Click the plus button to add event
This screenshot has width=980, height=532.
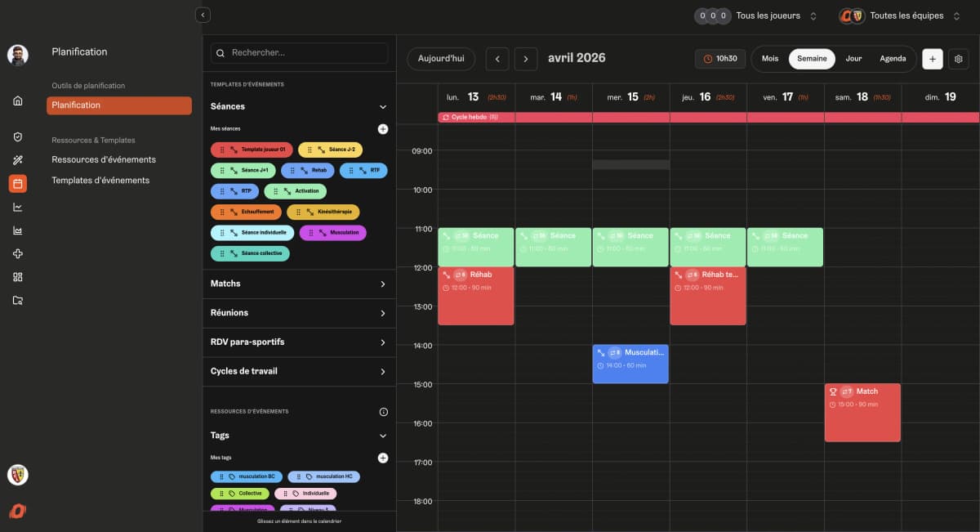[932, 59]
